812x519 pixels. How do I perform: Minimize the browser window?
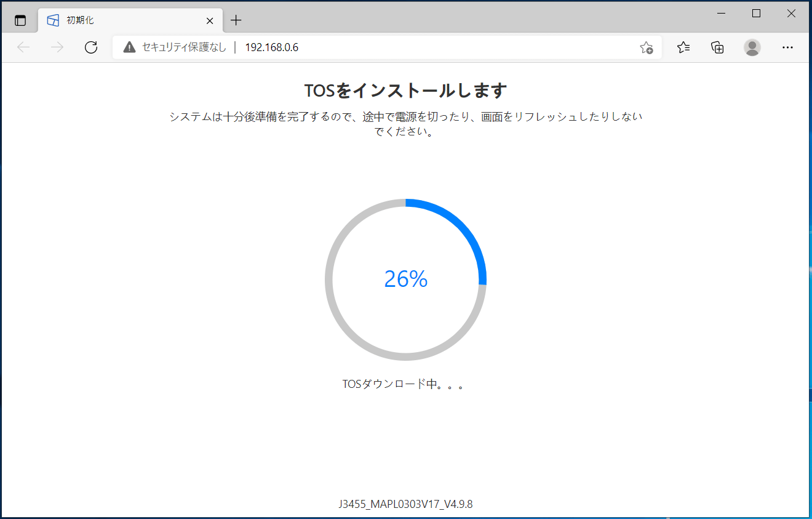tap(722, 14)
